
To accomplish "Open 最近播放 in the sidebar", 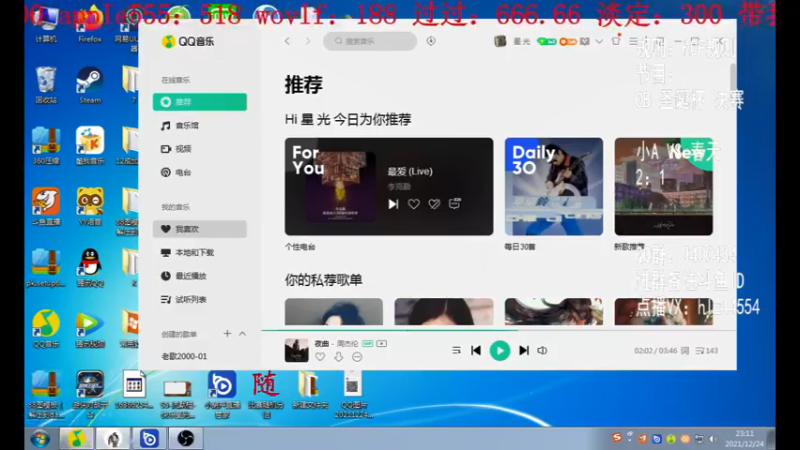I will click(x=199, y=276).
